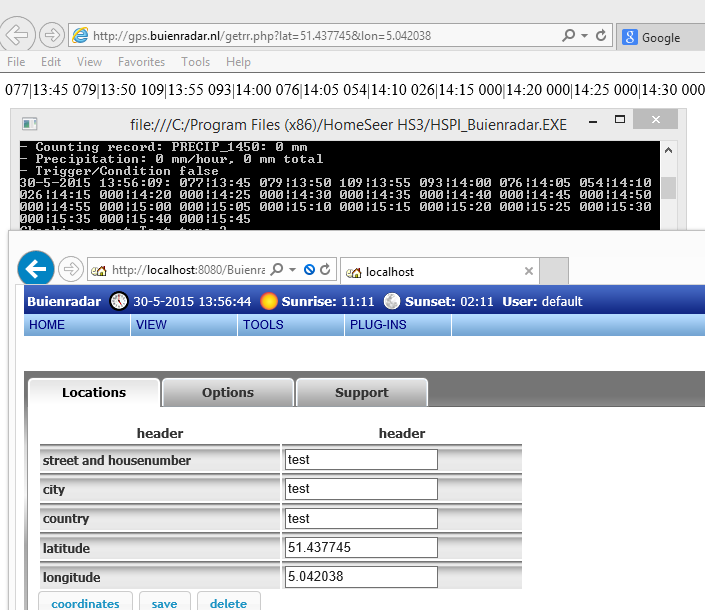Click the forward button in localhost browser
705x610 pixels.
[x=71, y=269]
